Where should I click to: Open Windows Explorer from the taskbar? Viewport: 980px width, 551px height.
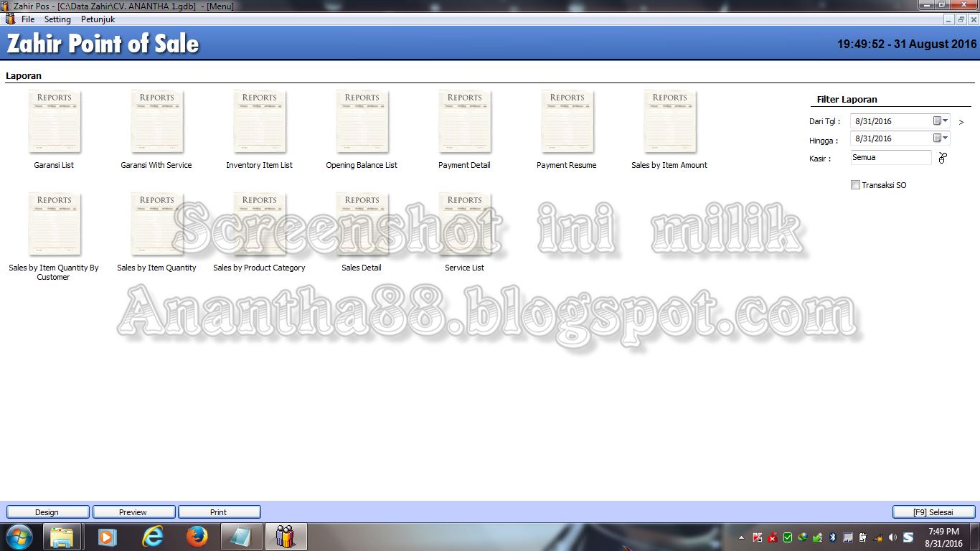pos(62,537)
